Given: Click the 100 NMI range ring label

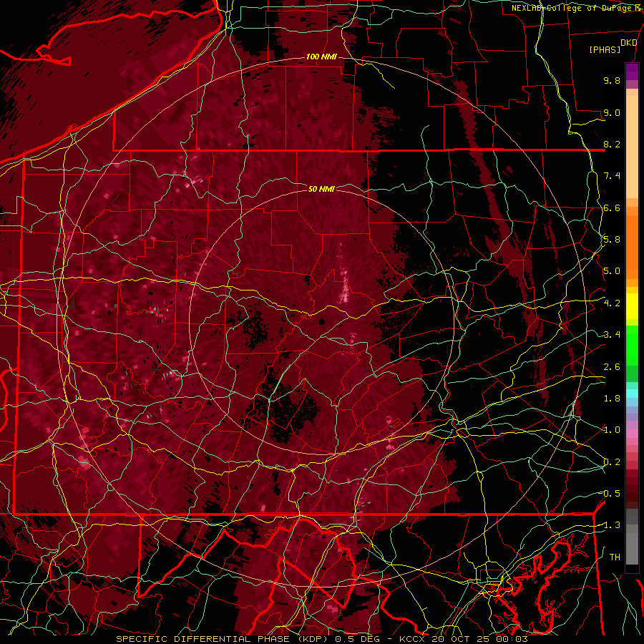Looking at the screenshot, I should (x=321, y=57).
